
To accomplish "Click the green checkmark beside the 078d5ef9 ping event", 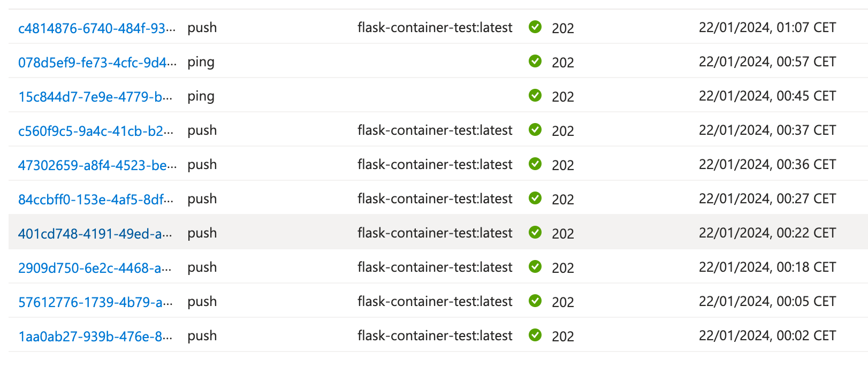I will pos(535,62).
